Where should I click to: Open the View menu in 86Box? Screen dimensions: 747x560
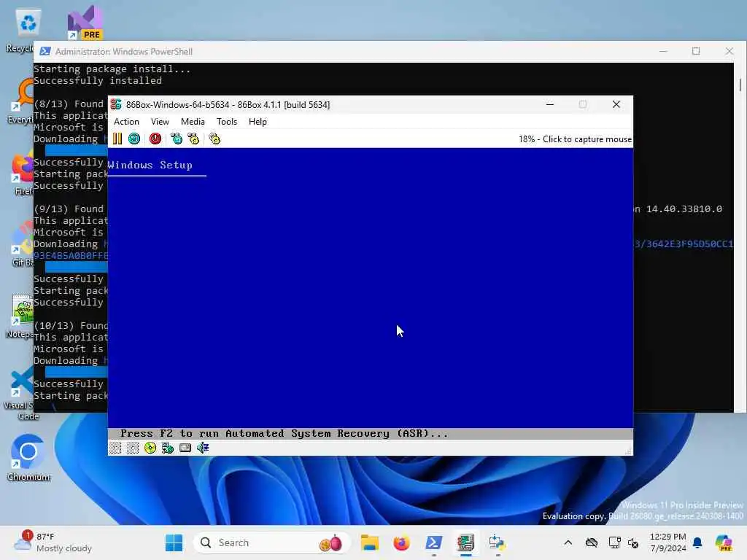pos(160,122)
